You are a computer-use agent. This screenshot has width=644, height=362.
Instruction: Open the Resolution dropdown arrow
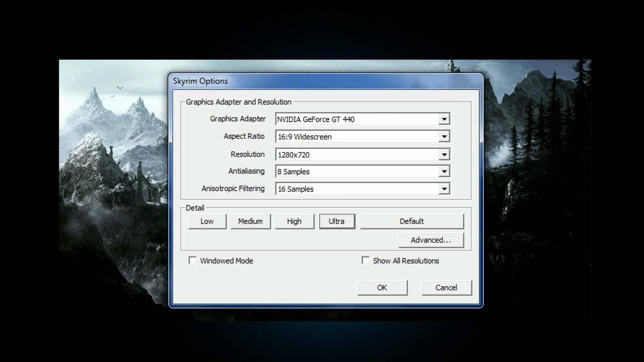[x=444, y=154]
